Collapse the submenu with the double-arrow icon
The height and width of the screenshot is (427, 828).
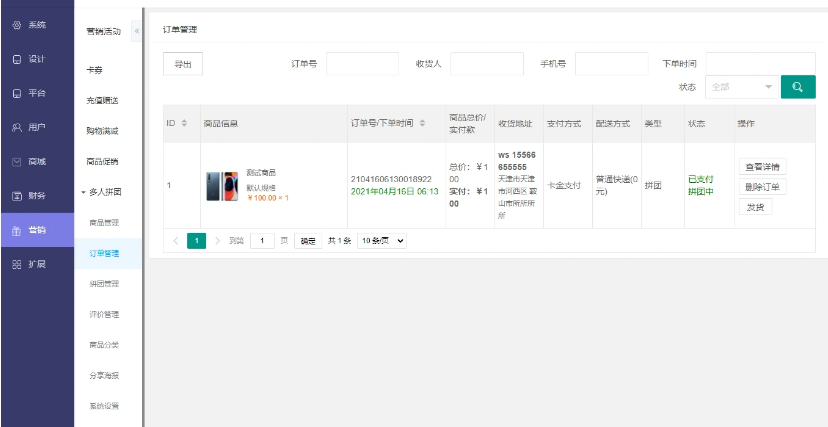click(x=137, y=31)
